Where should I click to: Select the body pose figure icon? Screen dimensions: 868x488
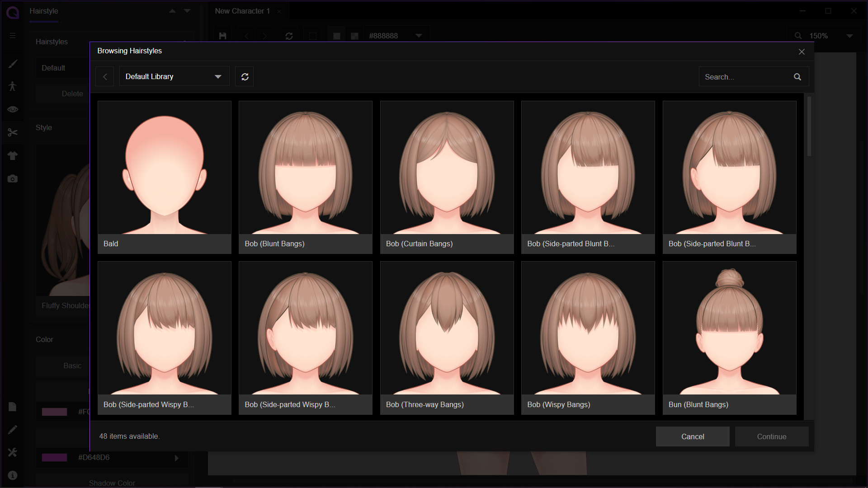tap(13, 86)
